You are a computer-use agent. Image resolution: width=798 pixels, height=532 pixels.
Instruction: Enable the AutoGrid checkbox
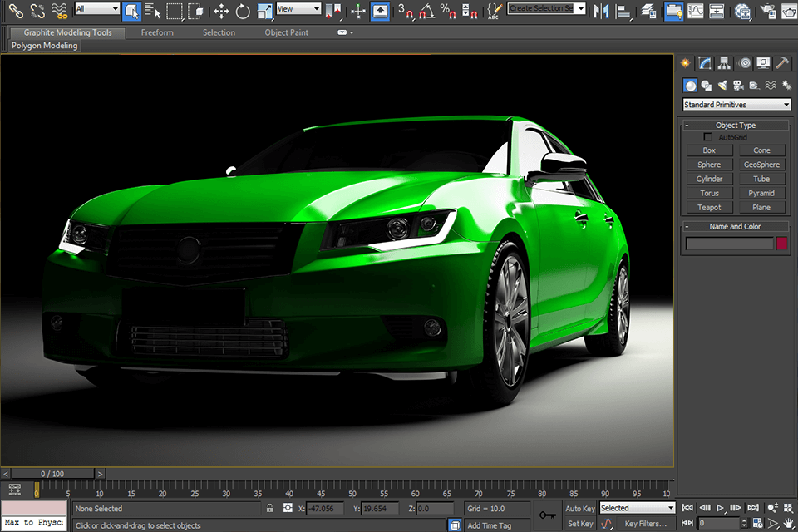pos(708,137)
